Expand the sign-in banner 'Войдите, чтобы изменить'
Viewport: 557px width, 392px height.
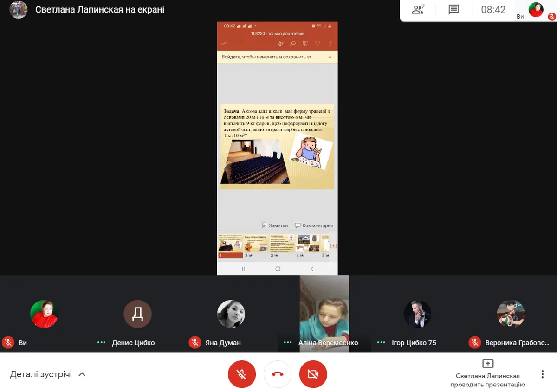click(277, 57)
